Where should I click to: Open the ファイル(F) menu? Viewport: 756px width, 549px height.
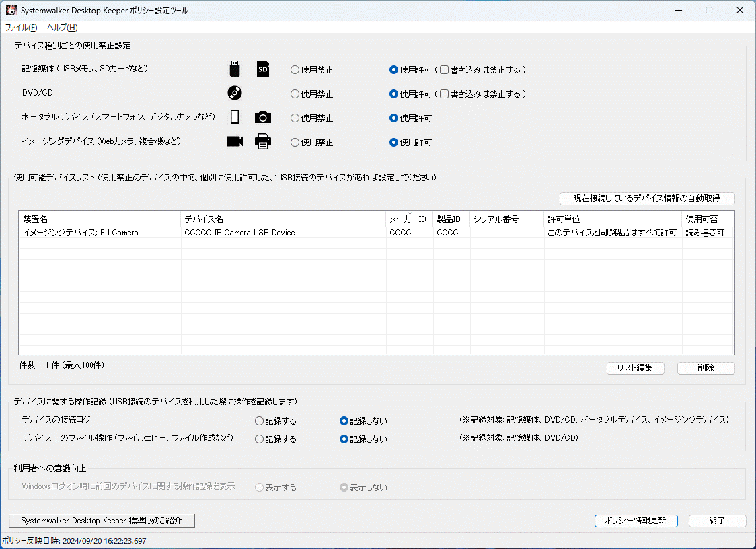[x=21, y=28]
